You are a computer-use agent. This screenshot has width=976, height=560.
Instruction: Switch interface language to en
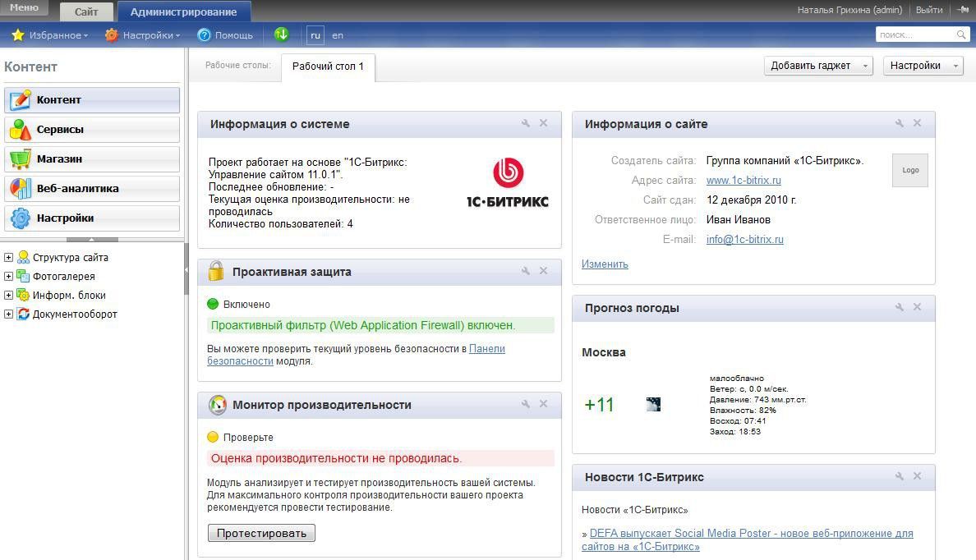pos(337,35)
